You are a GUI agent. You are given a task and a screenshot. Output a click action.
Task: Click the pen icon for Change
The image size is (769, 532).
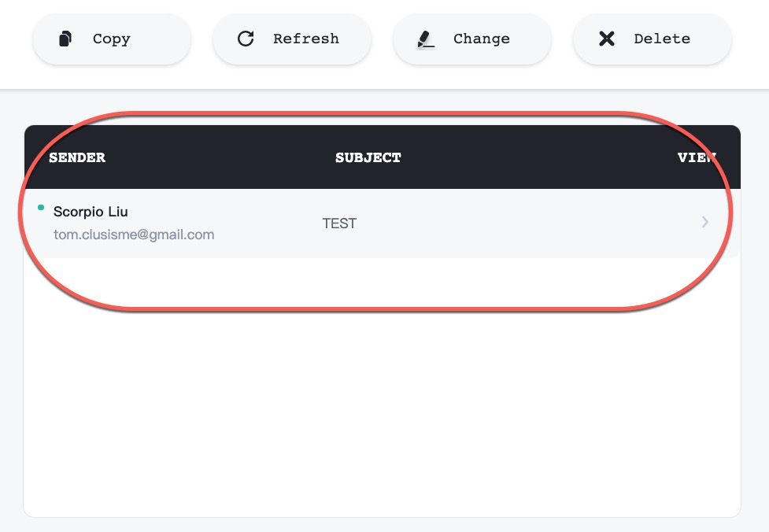(426, 39)
